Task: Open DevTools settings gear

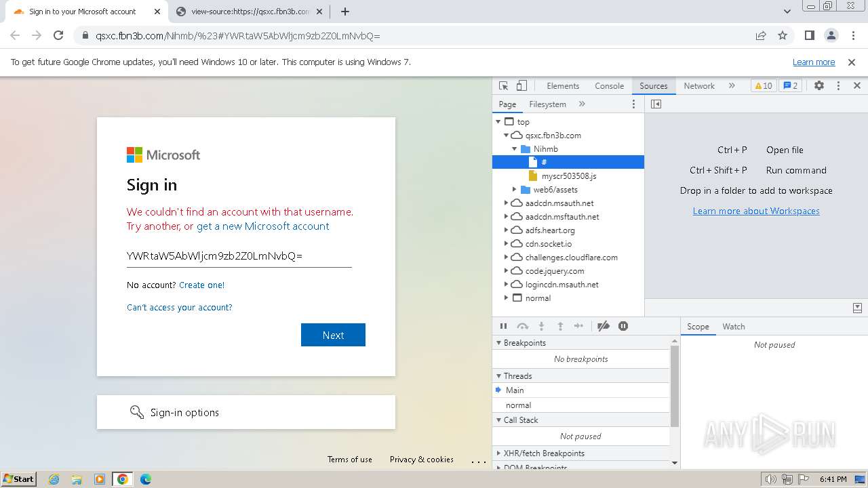Action: 819,86
